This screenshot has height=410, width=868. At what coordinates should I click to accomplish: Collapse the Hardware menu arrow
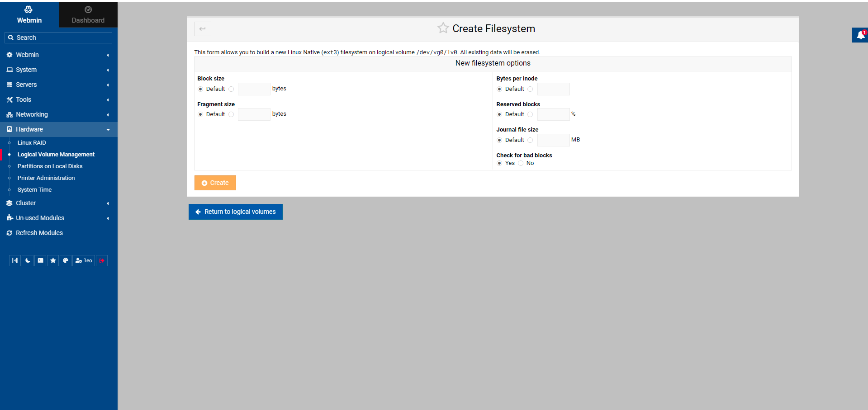(x=108, y=130)
